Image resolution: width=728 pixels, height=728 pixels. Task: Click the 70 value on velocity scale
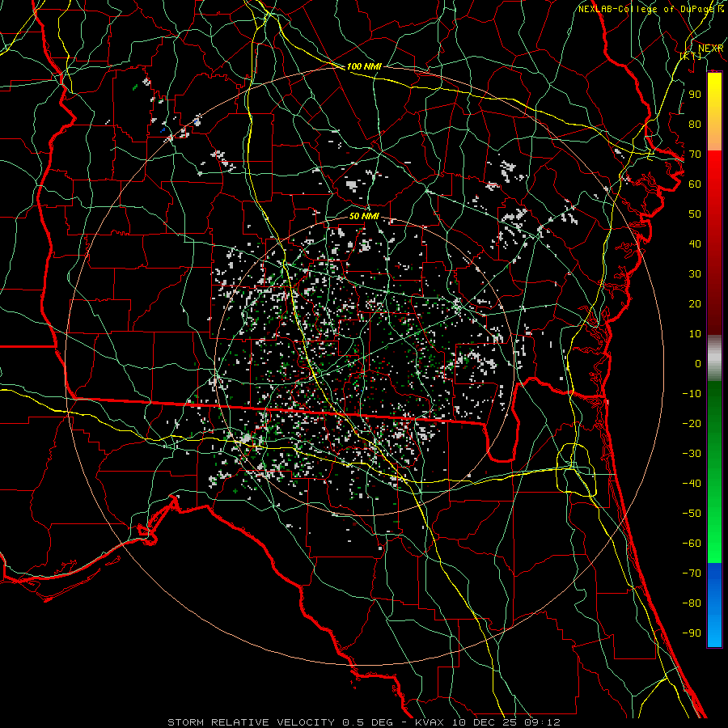click(x=695, y=154)
